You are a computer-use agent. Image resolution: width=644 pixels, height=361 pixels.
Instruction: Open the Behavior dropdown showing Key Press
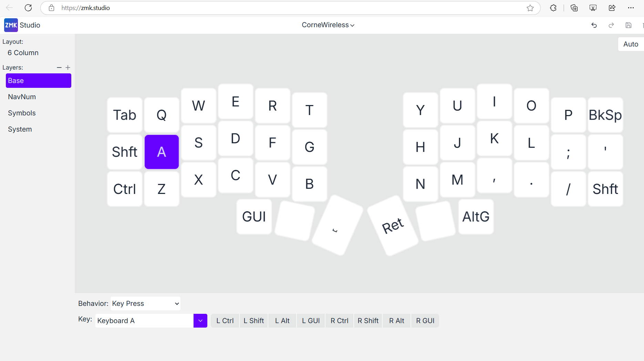(145, 303)
